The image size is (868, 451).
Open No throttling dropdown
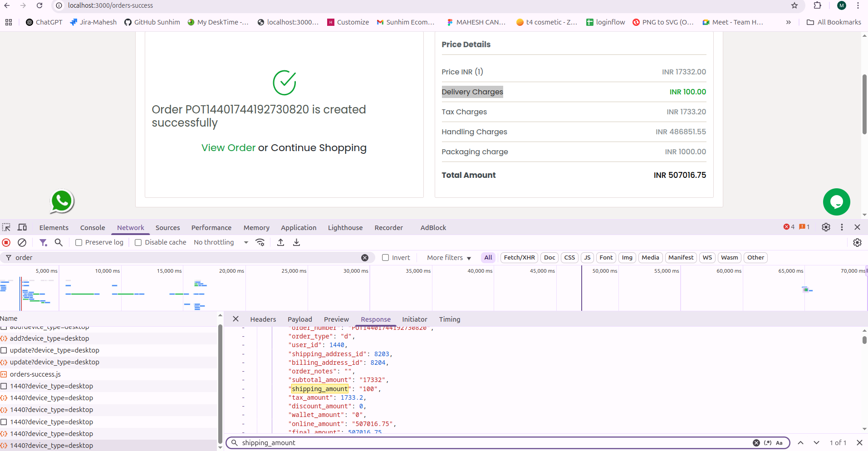pos(221,242)
